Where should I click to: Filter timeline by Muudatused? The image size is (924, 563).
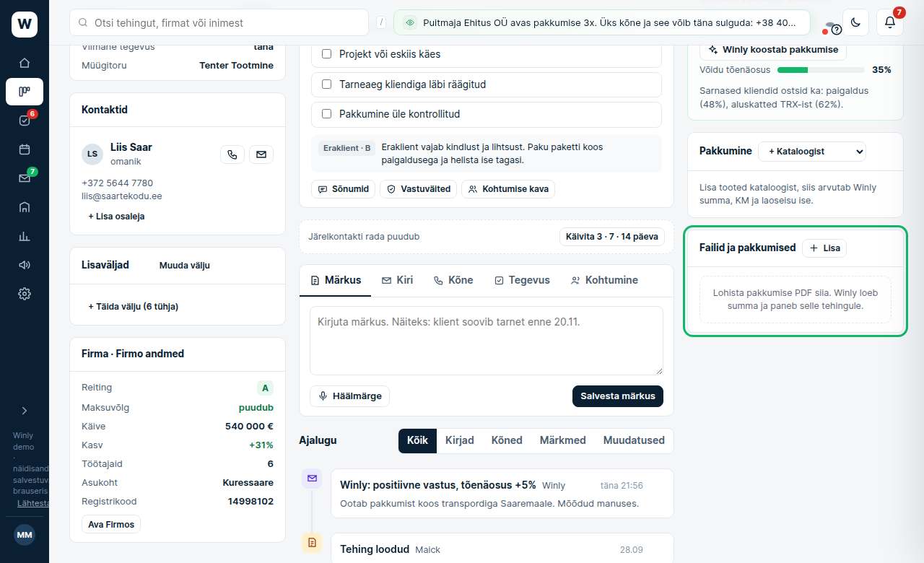click(x=634, y=440)
